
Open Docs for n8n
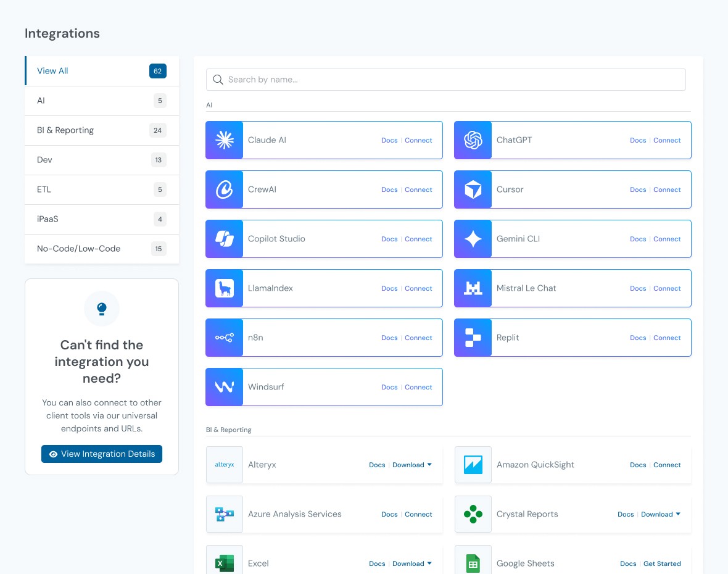pyautogui.click(x=389, y=338)
